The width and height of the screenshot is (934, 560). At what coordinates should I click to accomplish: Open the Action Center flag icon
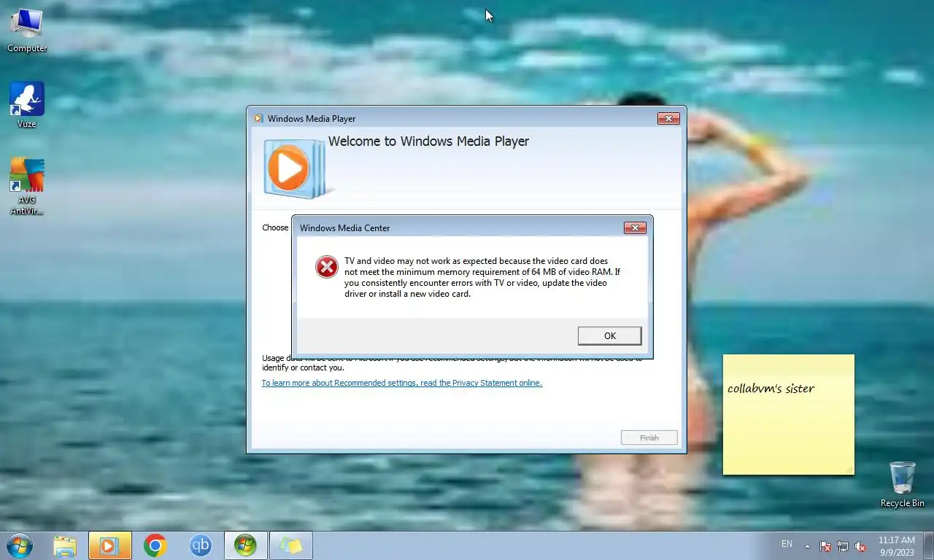[x=825, y=545]
